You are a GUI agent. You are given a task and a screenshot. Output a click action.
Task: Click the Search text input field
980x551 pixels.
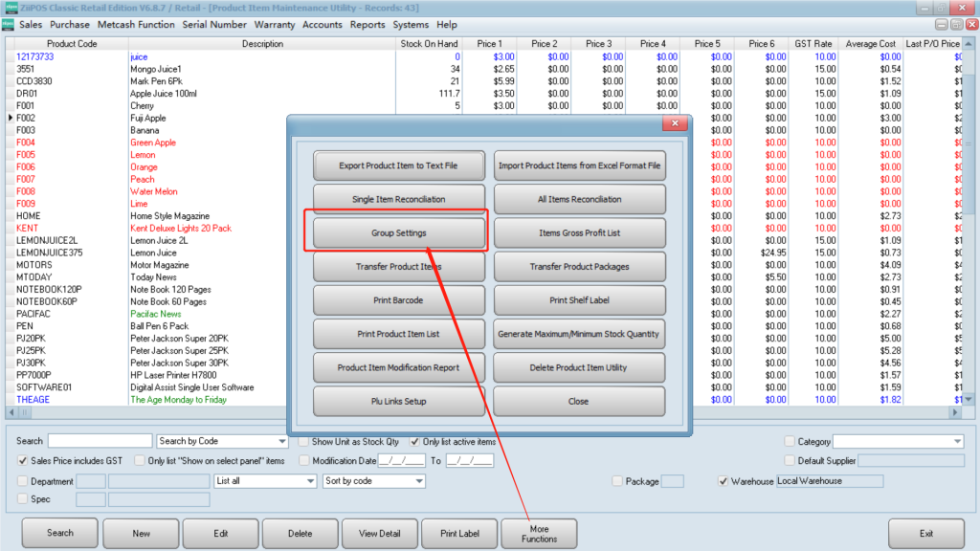coord(100,442)
